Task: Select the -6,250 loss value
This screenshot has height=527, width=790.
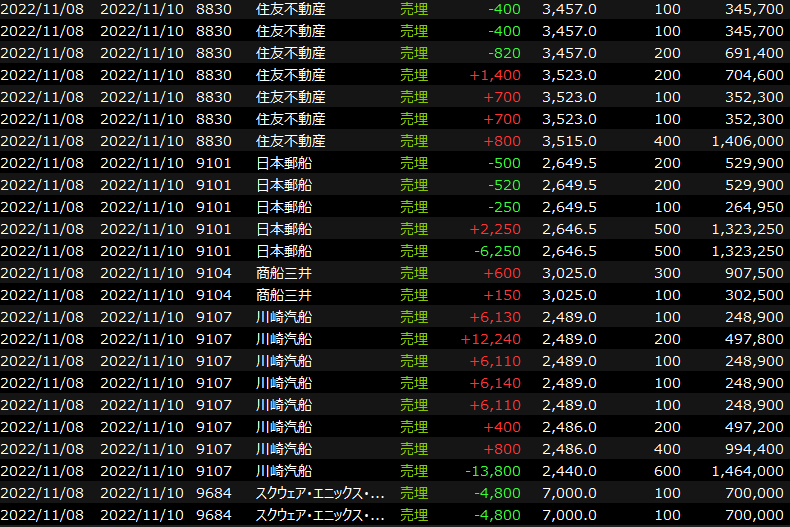Action: 495,251
